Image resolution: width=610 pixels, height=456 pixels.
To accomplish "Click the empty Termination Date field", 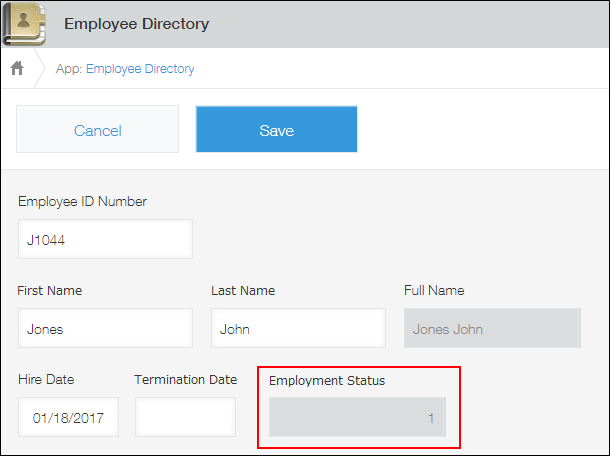I will click(x=185, y=417).
